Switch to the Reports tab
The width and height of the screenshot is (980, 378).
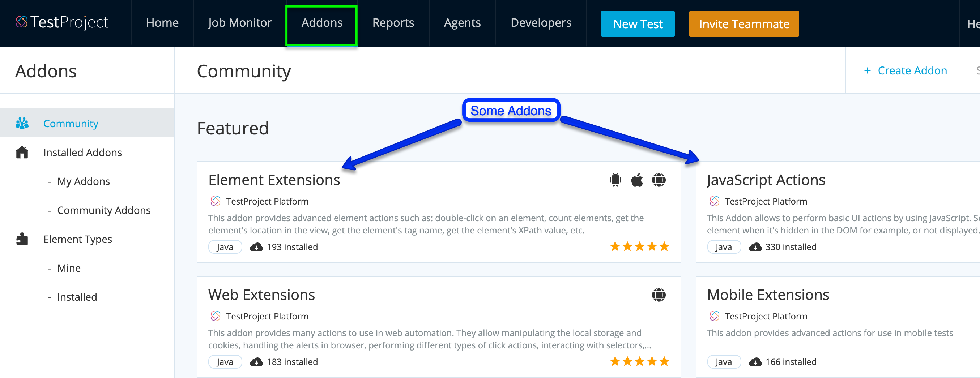(393, 23)
